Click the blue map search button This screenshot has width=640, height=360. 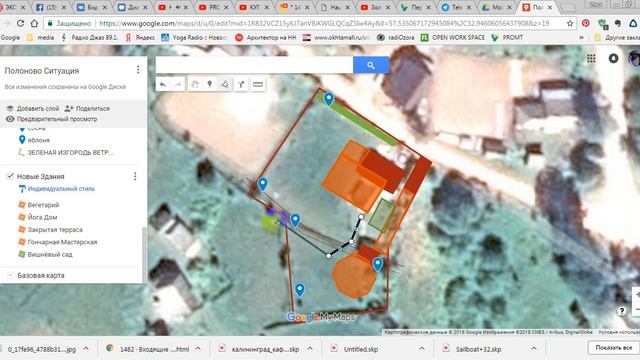[x=371, y=65]
